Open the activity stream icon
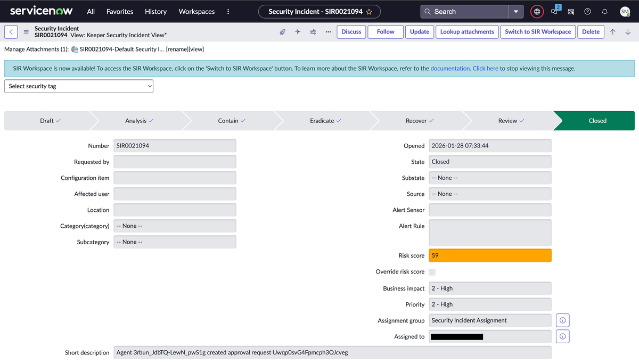This screenshot has height=364, width=639. click(298, 32)
